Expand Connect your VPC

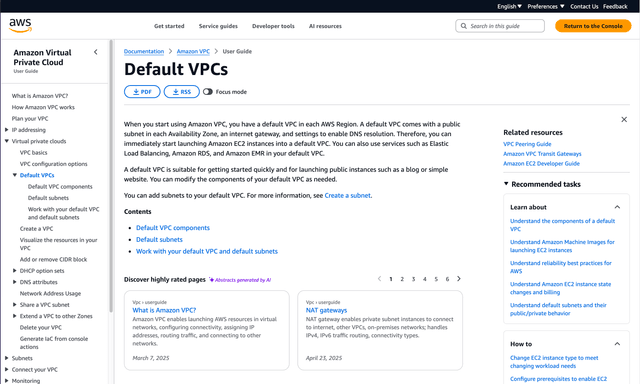click(7, 369)
